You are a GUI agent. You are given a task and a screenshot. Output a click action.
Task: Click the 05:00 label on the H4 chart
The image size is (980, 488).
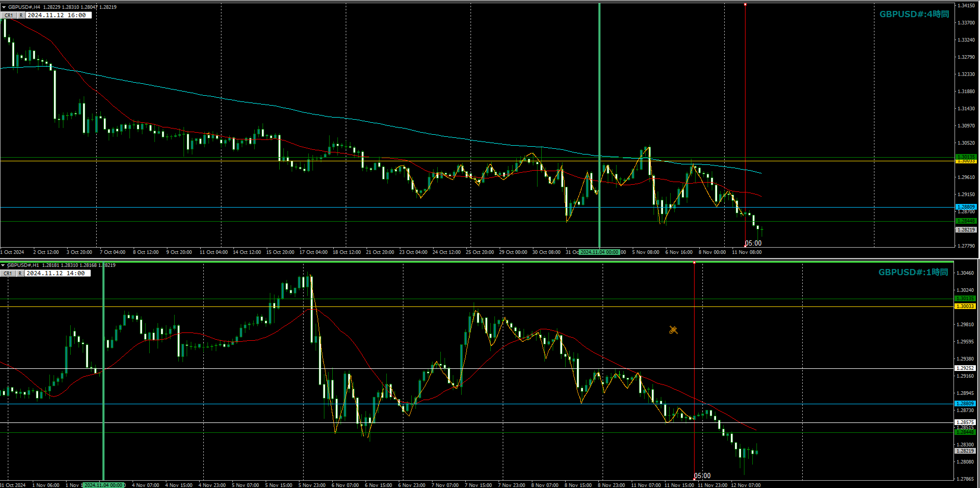point(753,243)
